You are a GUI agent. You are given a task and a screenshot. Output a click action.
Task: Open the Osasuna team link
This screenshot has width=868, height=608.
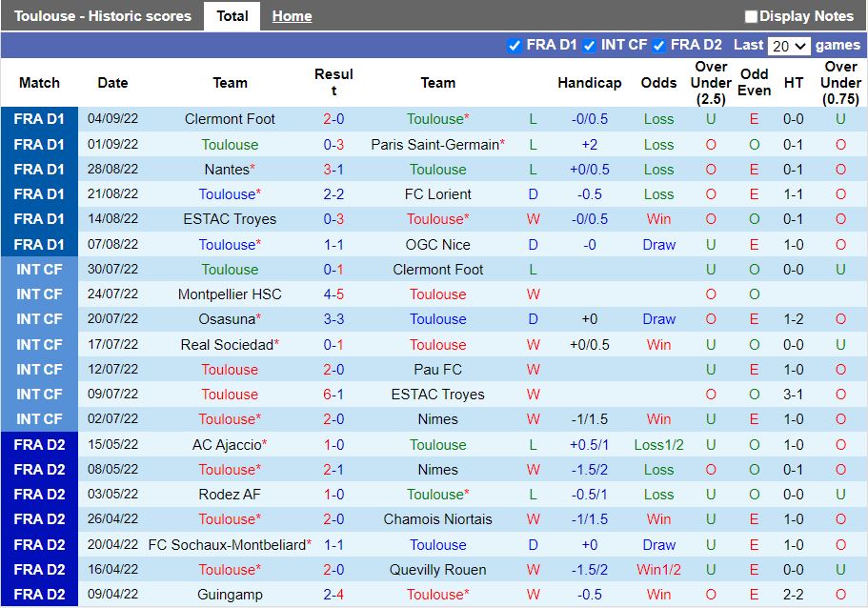point(227,319)
